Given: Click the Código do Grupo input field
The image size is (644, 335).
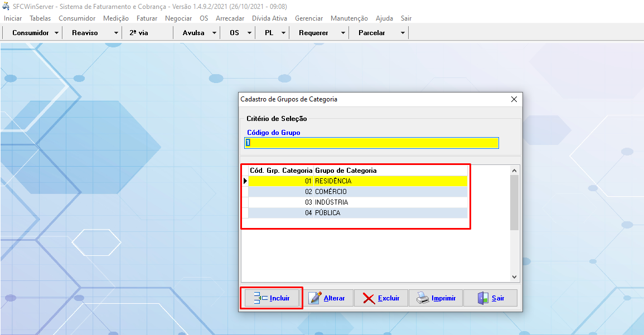Looking at the screenshot, I should point(371,143).
